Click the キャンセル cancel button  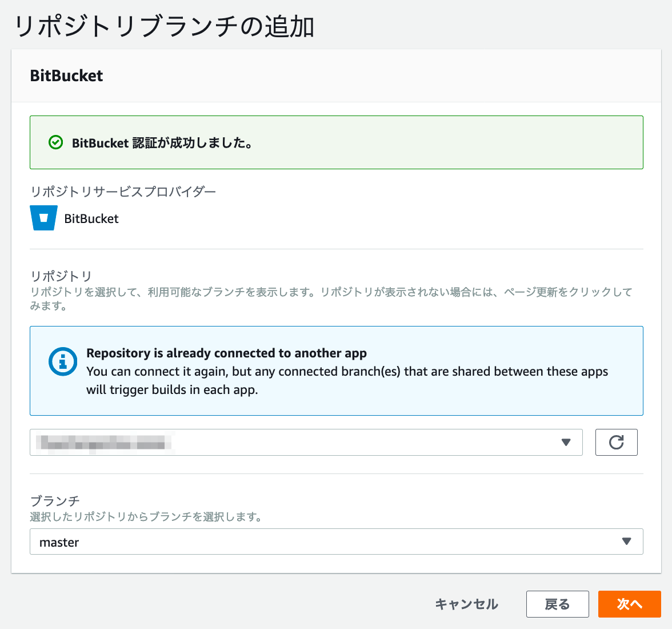click(466, 604)
